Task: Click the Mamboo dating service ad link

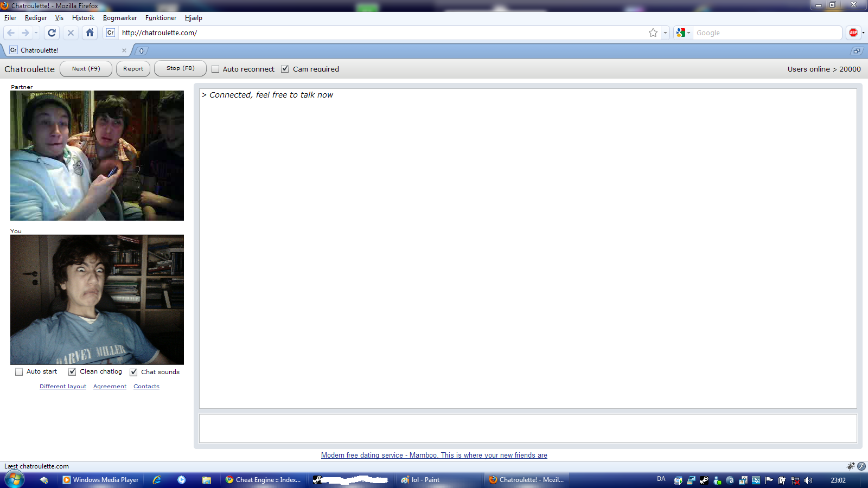Action: point(434,455)
